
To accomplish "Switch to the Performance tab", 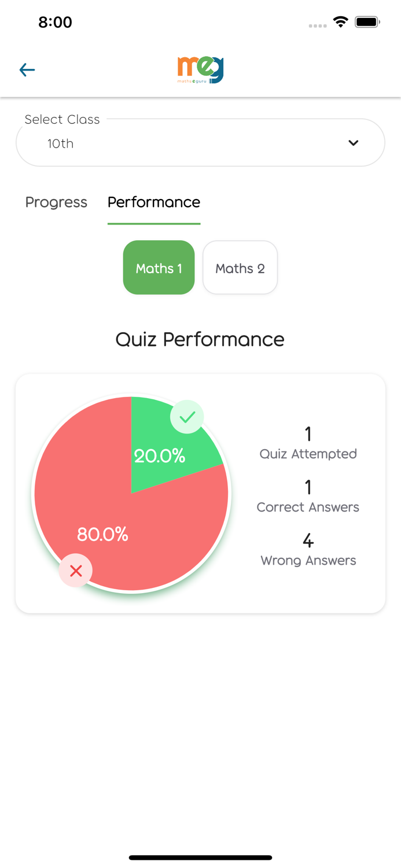I will coord(153,203).
